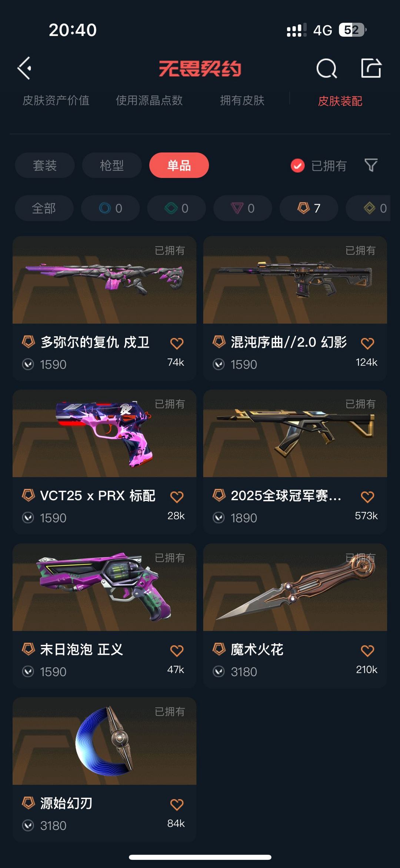Select the orange tier filter showing 7
The image size is (400, 868).
click(309, 208)
